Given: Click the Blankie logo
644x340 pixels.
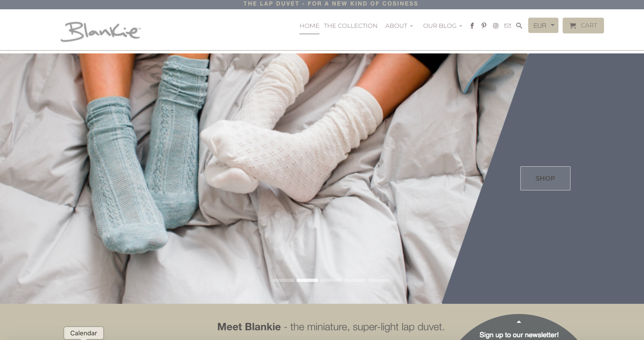Looking at the screenshot, I should click(x=100, y=31).
